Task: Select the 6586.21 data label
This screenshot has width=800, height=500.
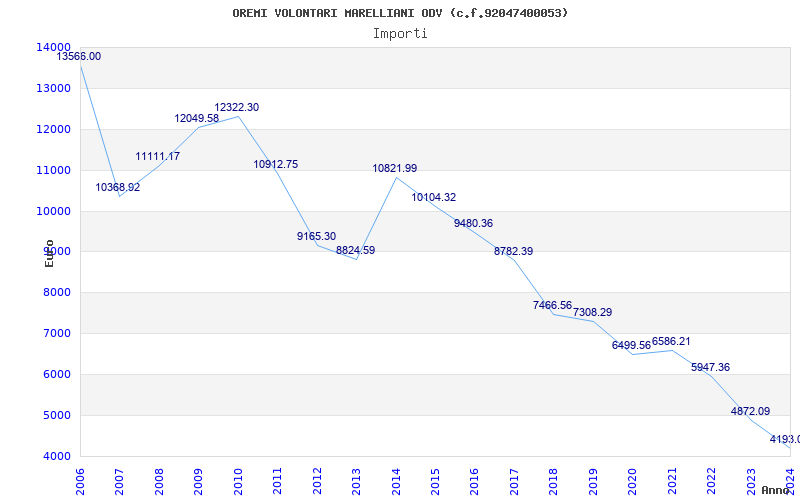Action: (671, 342)
